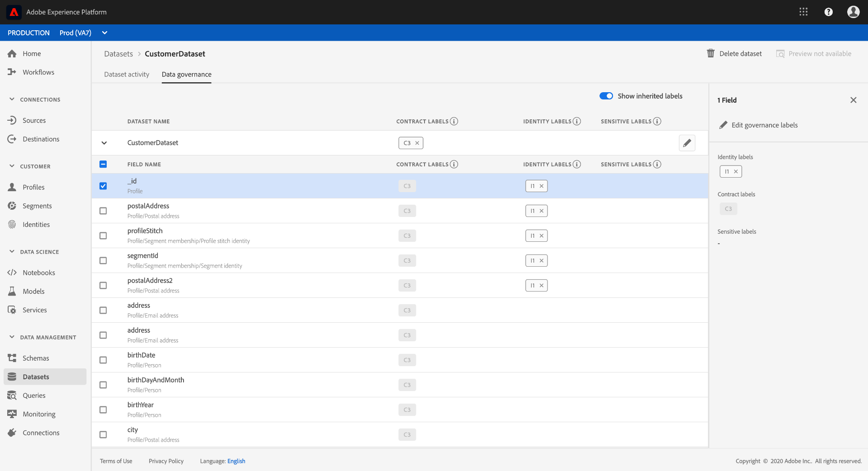Check the city field checkbox

pos(103,435)
